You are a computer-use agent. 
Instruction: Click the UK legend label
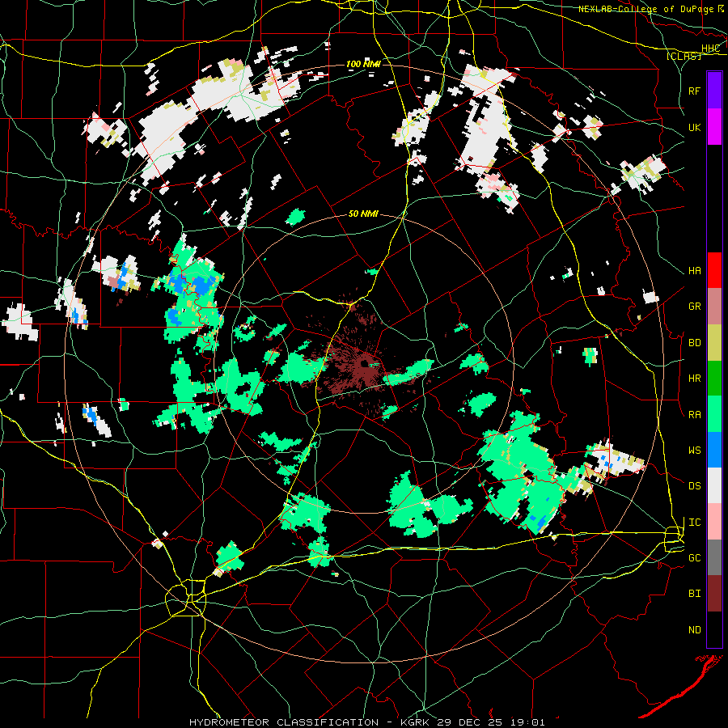[x=694, y=127]
